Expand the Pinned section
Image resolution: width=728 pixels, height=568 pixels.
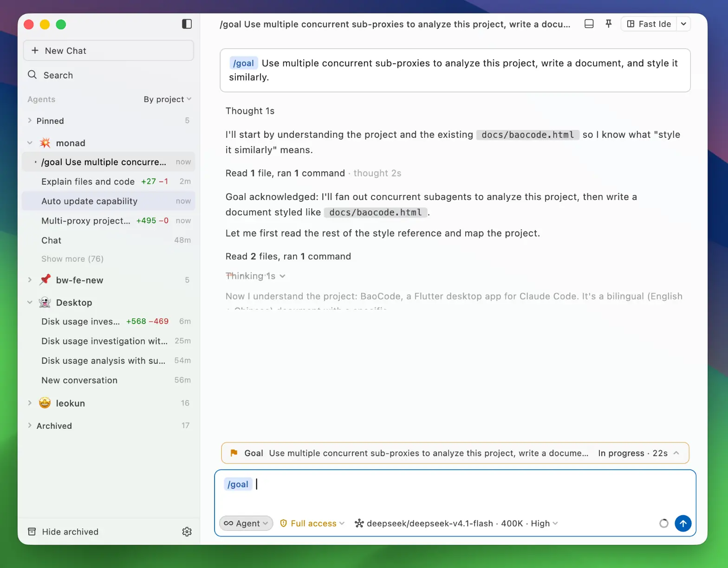click(30, 121)
